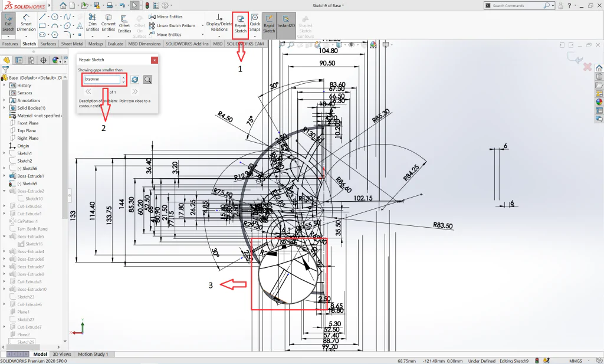
Task: Click Convert Entities
Action: pyautogui.click(x=109, y=23)
